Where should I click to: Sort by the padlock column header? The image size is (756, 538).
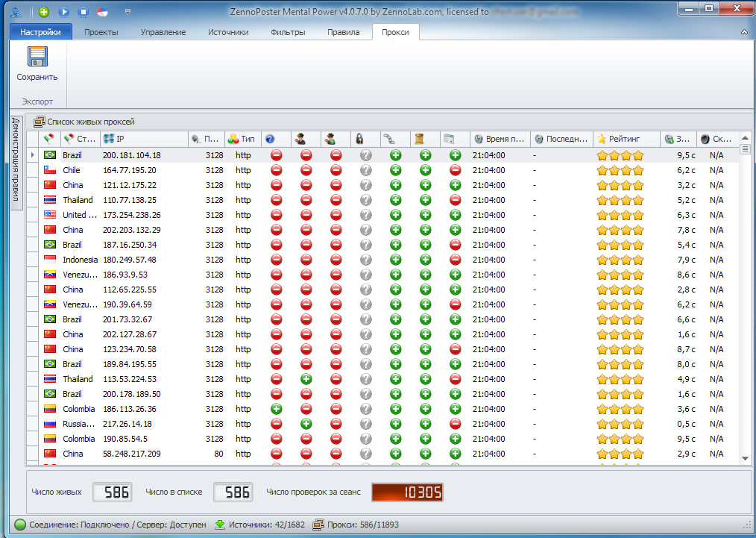(x=359, y=139)
